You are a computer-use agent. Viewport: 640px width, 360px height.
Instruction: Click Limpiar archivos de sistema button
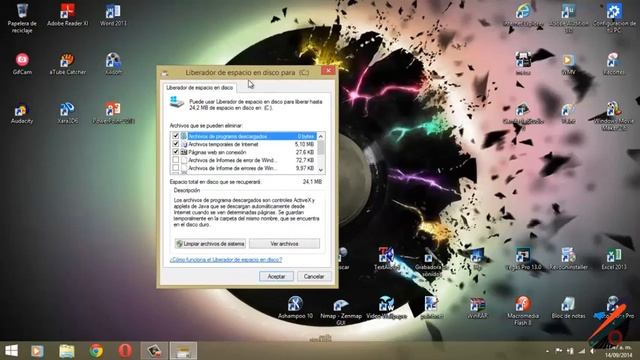pos(210,244)
